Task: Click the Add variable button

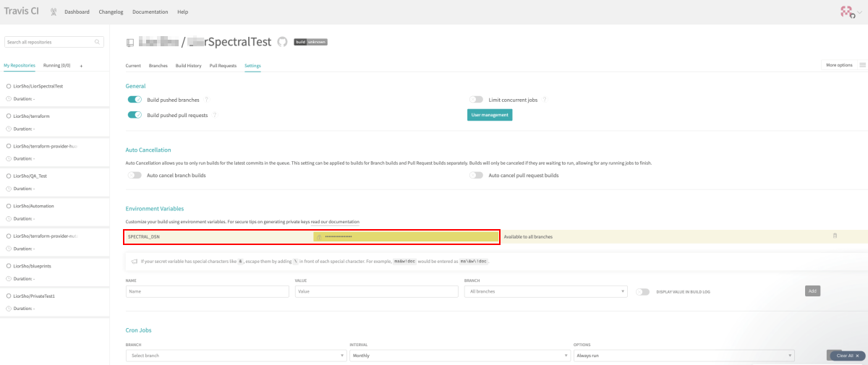Action: (812, 291)
